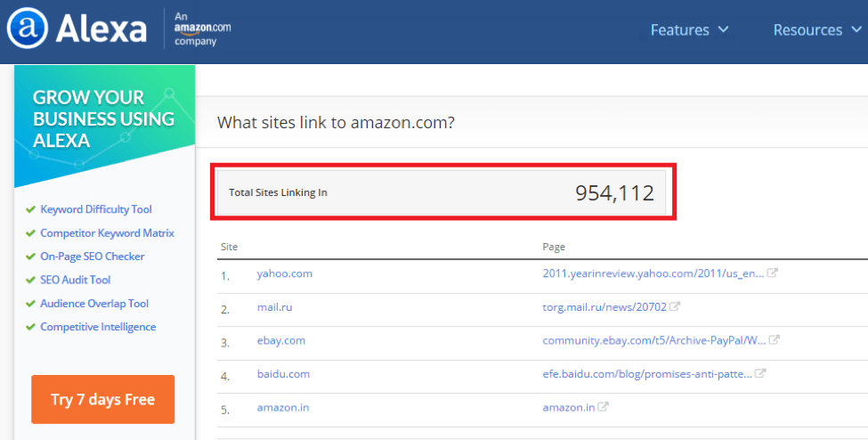Viewport: 868px width, 440px height.
Task: Click the Amazon.com company logo
Action: pyautogui.click(x=202, y=29)
